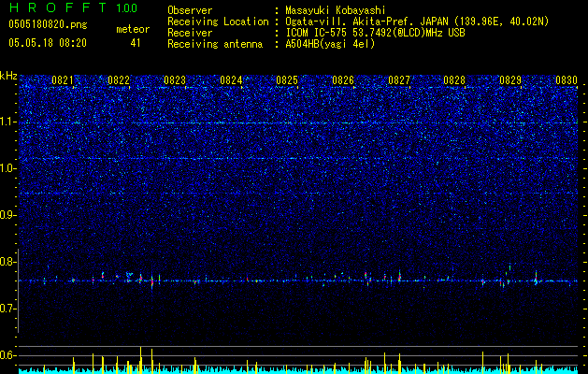
Task: Click the date stamp 05.05.18 08:20
Action: coord(48,43)
